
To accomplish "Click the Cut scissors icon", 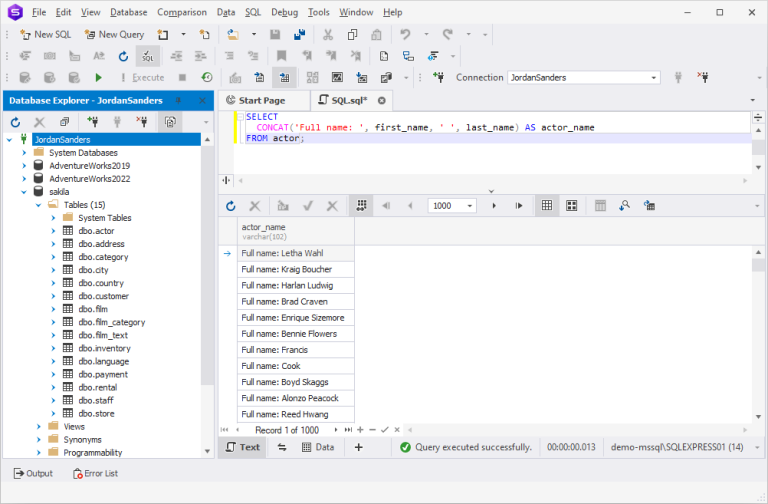I will (x=327, y=34).
